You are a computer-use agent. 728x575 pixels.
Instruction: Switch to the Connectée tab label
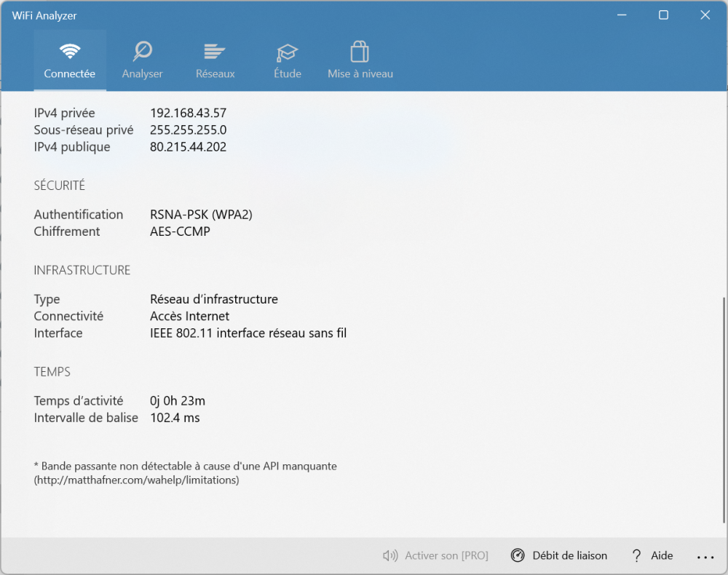tap(70, 74)
